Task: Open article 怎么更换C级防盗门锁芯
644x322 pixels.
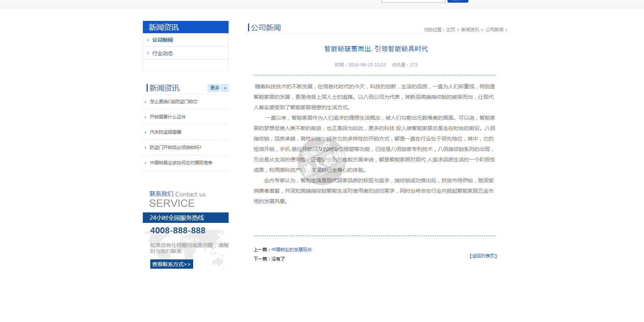Action: pos(174,102)
